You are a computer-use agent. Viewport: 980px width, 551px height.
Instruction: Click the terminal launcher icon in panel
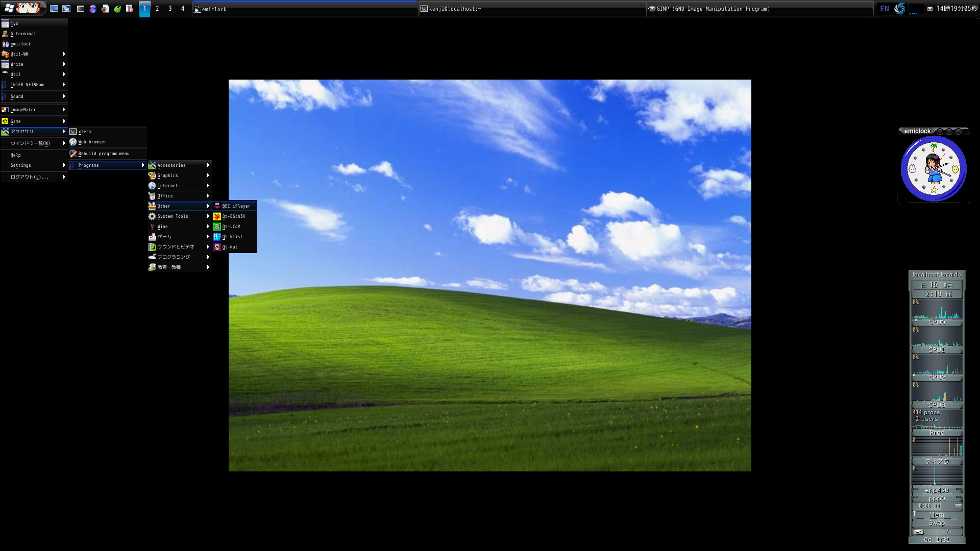[x=81, y=9]
